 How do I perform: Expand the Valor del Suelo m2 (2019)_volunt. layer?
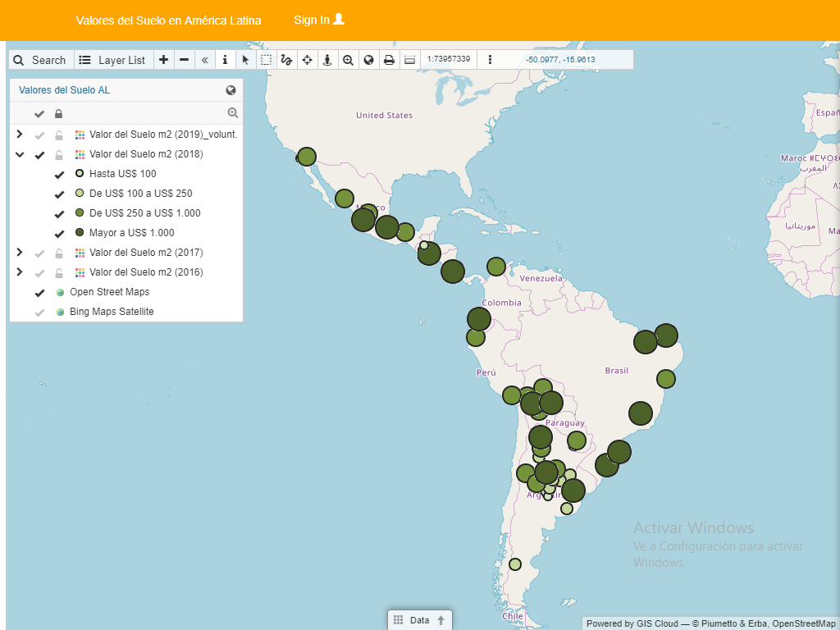pos(20,135)
